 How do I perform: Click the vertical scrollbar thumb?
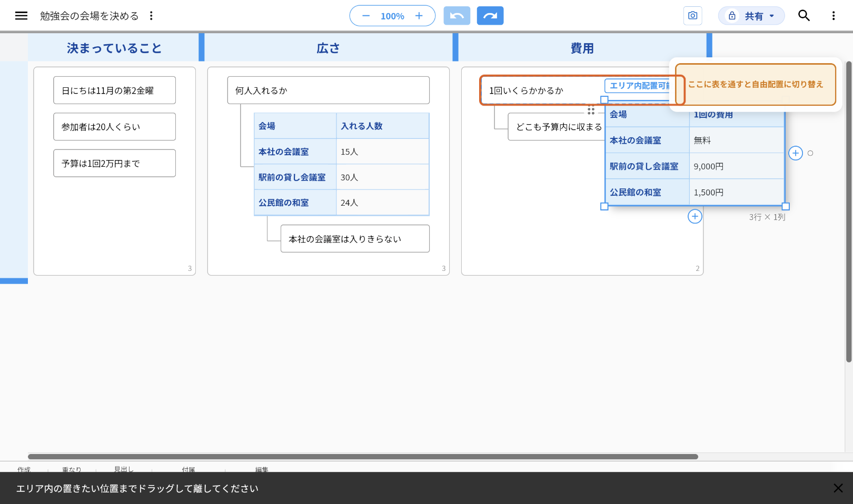(x=849, y=211)
